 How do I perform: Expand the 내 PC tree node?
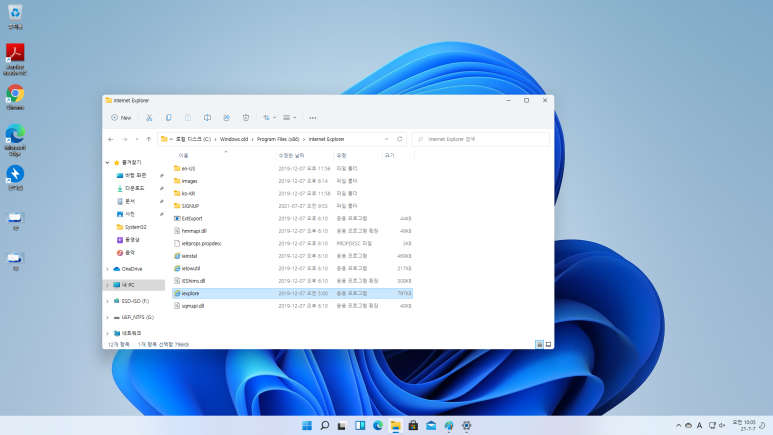tap(107, 285)
